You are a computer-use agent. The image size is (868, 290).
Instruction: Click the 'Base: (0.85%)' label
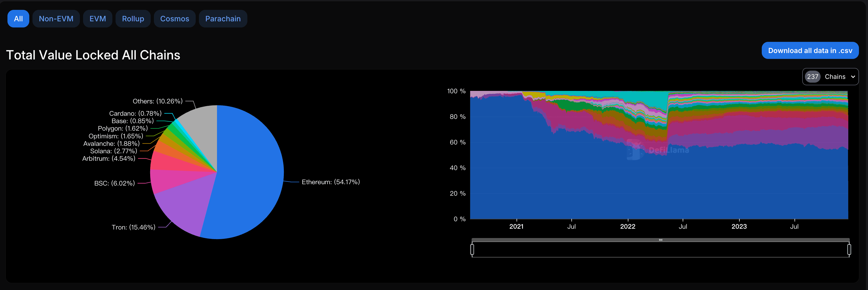pyautogui.click(x=132, y=121)
